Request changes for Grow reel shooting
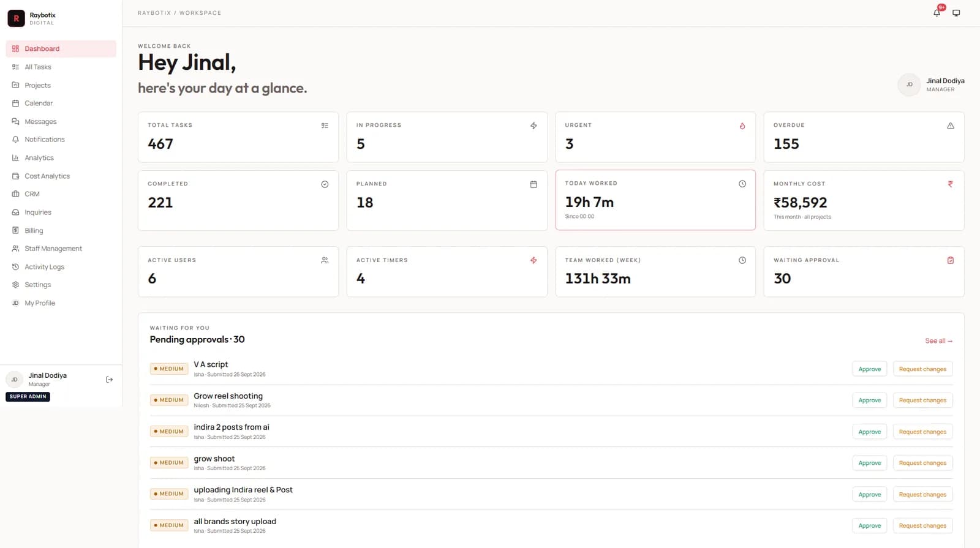The height and width of the screenshot is (548, 980). [x=922, y=400]
